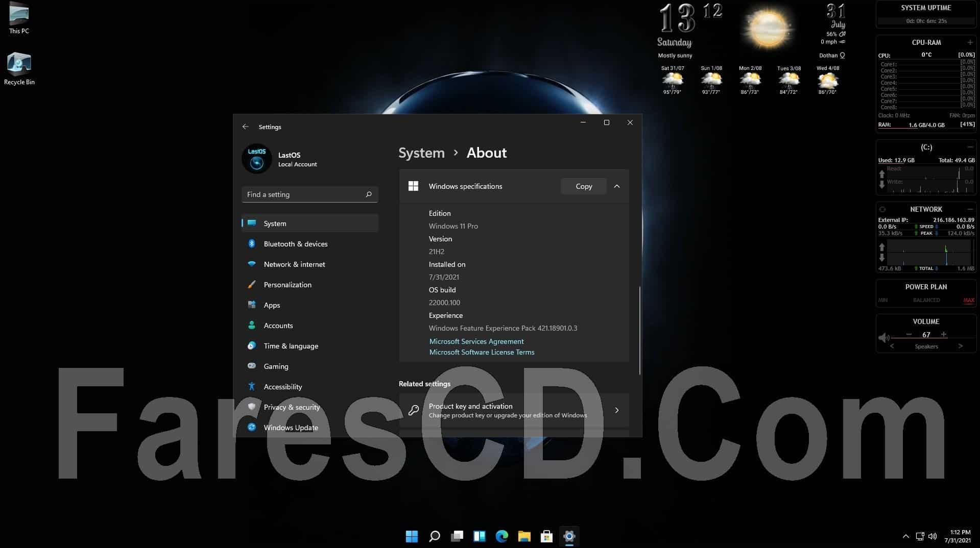The height and width of the screenshot is (548, 980).
Task: Set power plan to MAX
Action: pyautogui.click(x=969, y=300)
